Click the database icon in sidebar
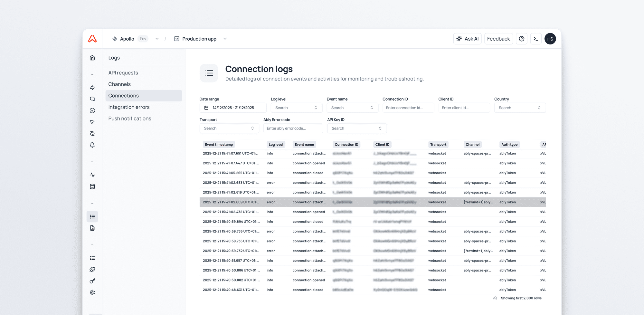644x315 pixels. click(x=92, y=186)
